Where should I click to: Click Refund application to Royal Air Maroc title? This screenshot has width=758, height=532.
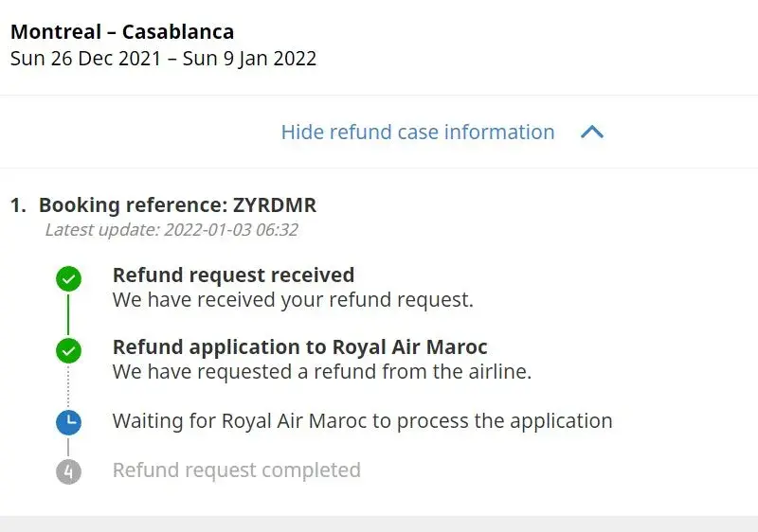[299, 347]
